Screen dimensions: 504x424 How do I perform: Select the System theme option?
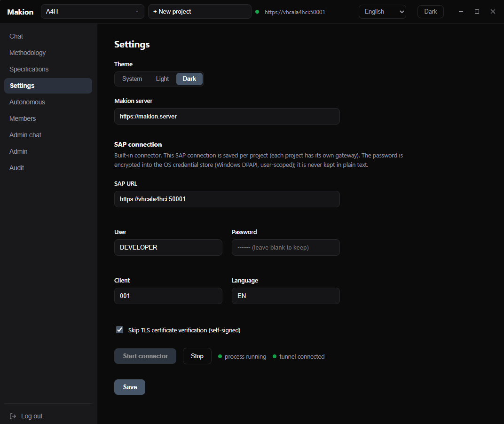132,79
